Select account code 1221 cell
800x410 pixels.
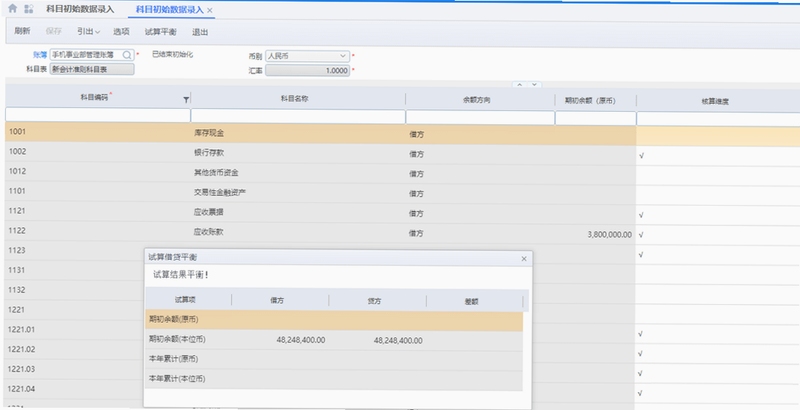point(74,310)
